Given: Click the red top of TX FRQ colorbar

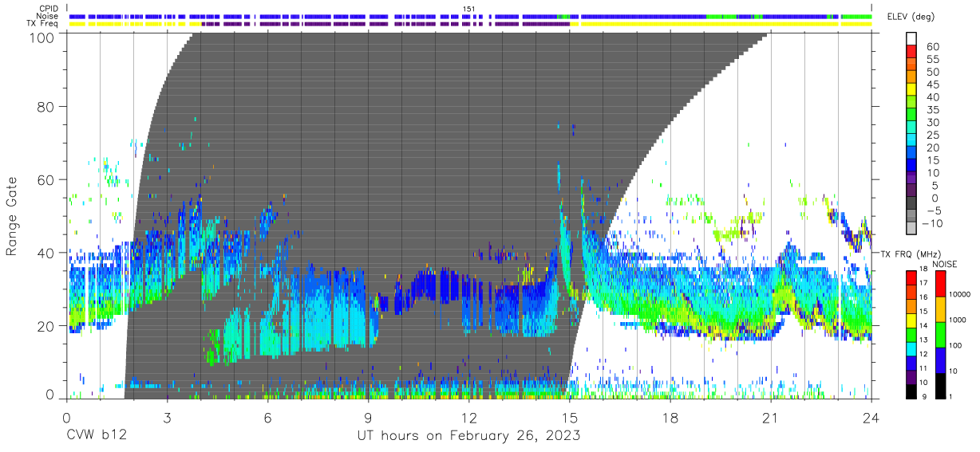Looking at the screenshot, I should (911, 277).
